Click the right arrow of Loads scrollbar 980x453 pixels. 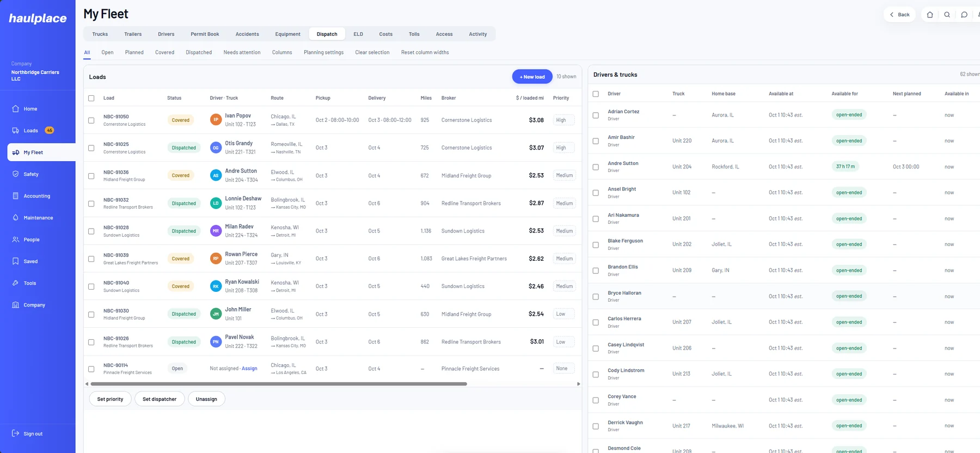578,384
